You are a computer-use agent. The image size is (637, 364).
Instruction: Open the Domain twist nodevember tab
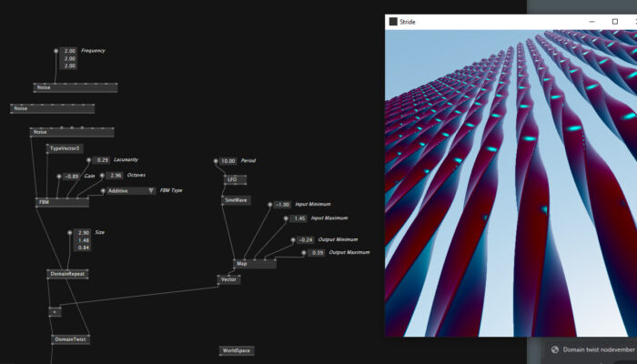(x=595, y=349)
